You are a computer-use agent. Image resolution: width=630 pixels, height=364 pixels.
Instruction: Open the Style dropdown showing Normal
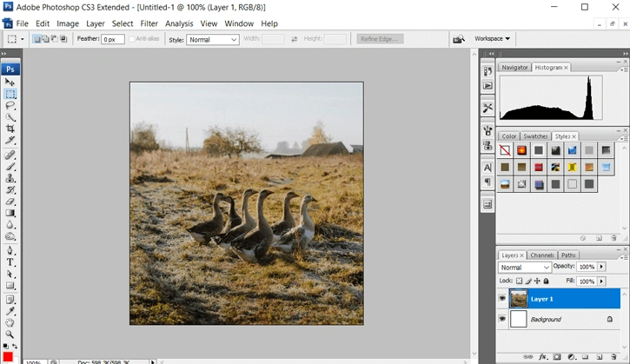pos(213,39)
